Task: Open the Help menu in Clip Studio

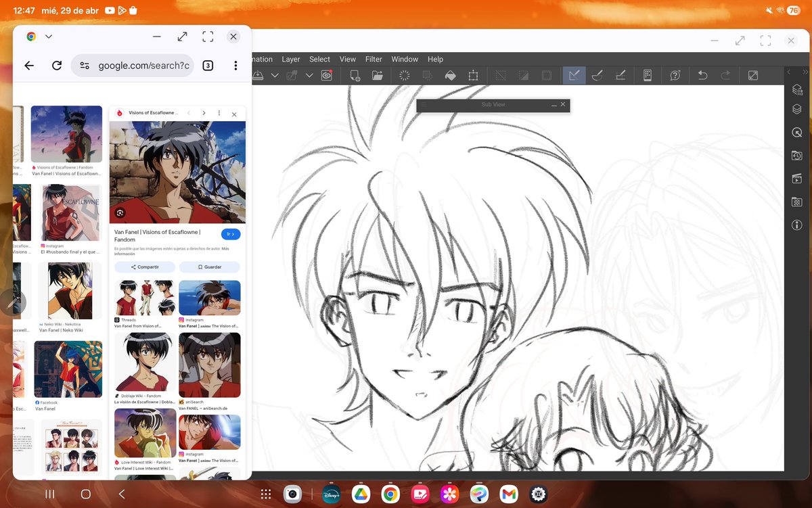Action: [x=435, y=60]
